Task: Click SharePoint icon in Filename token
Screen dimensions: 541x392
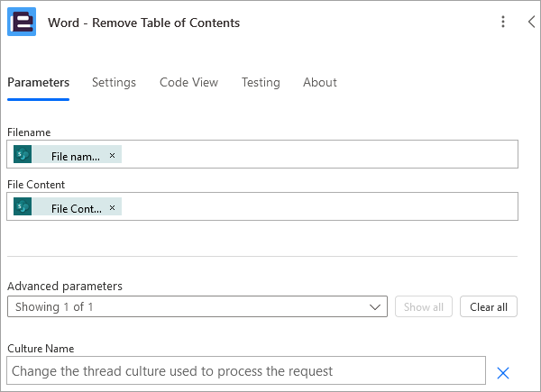Action: pos(23,154)
